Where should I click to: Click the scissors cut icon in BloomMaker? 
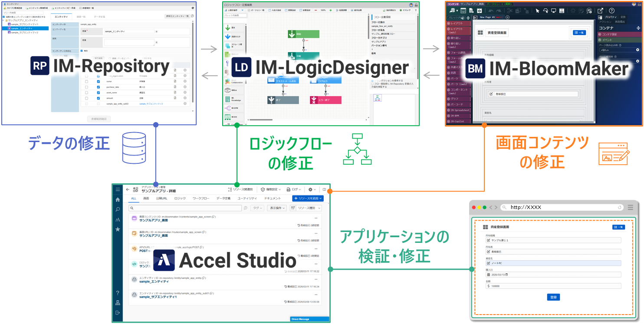[510, 11]
